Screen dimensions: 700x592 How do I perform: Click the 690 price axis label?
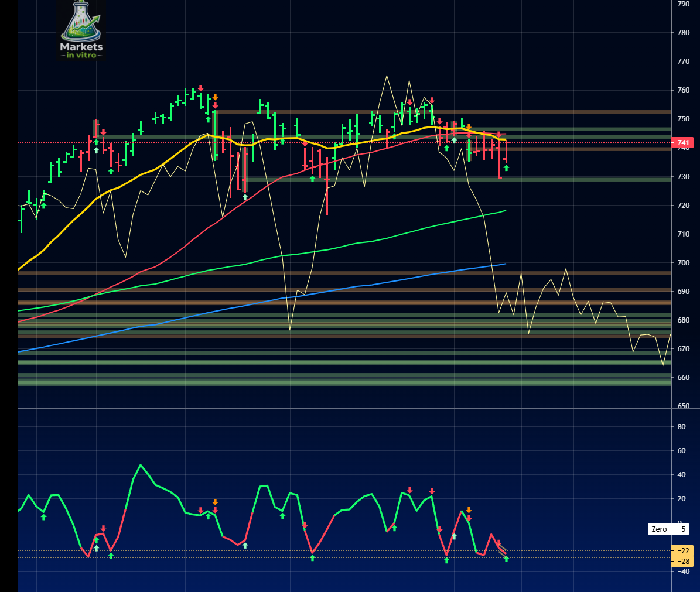684,292
